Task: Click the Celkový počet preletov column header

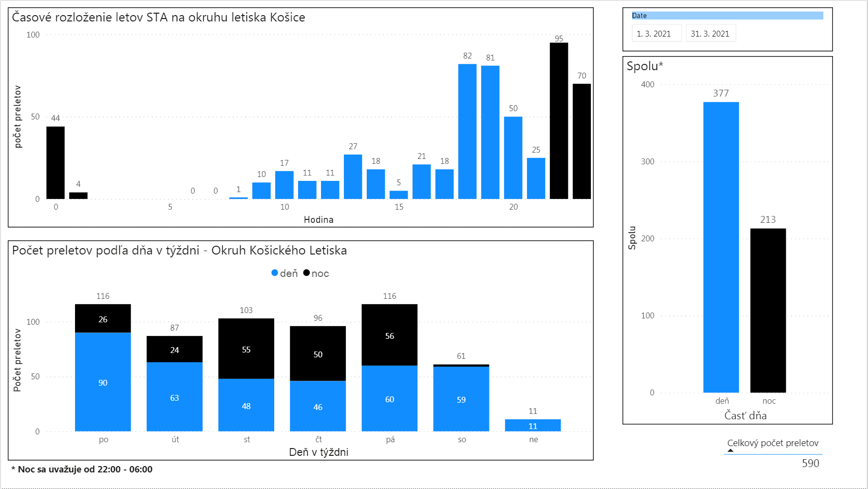Action: (773, 443)
